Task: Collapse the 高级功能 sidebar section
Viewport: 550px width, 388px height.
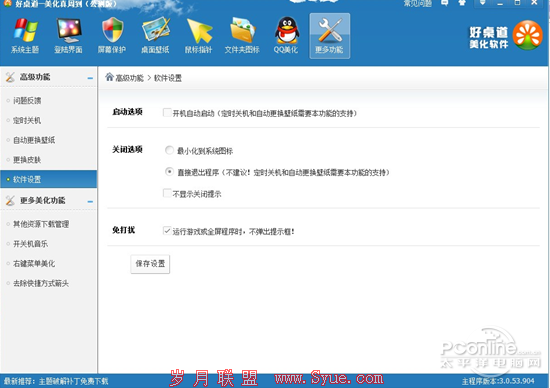Action: point(90,78)
